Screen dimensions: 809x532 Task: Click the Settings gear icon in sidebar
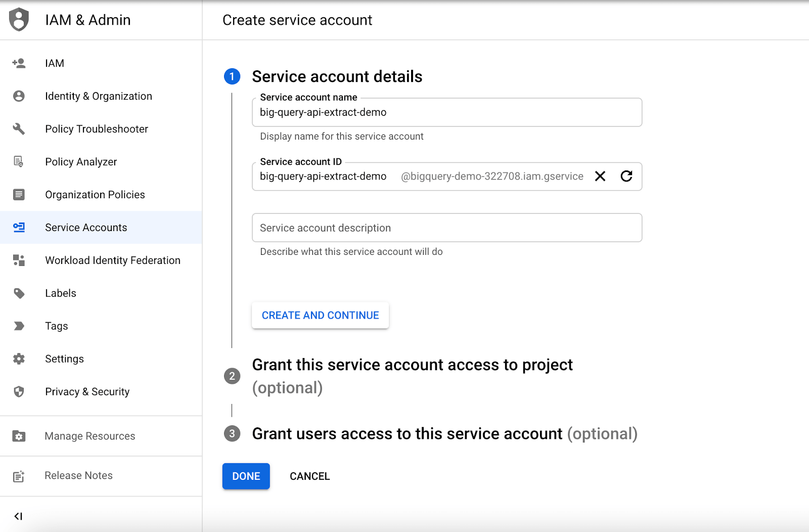19,359
